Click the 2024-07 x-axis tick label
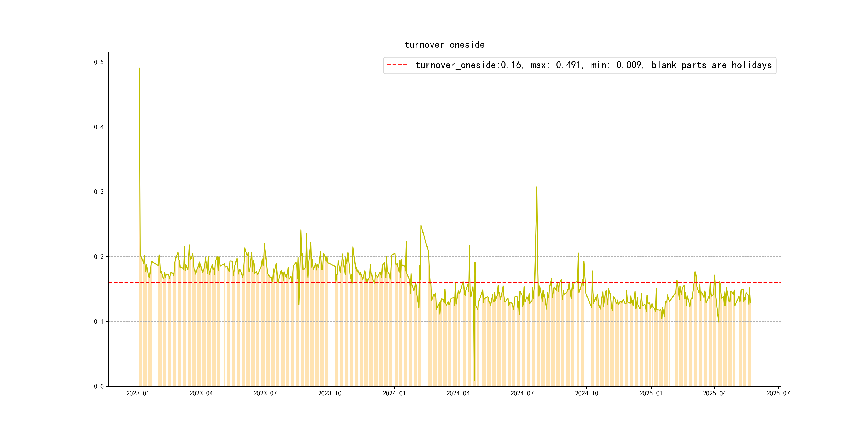Screen dimensions: 868x434 [522, 393]
